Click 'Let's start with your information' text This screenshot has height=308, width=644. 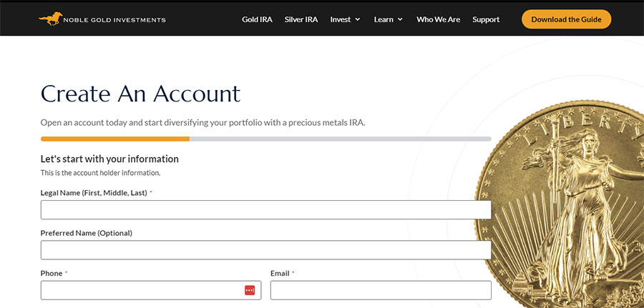[x=109, y=159]
